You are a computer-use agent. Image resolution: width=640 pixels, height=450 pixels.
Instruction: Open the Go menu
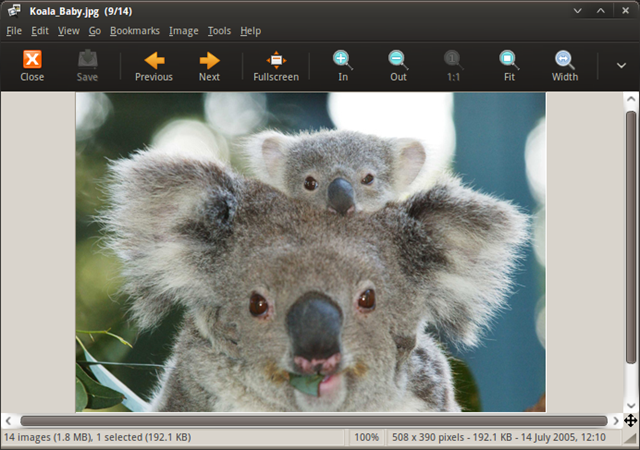(95, 31)
